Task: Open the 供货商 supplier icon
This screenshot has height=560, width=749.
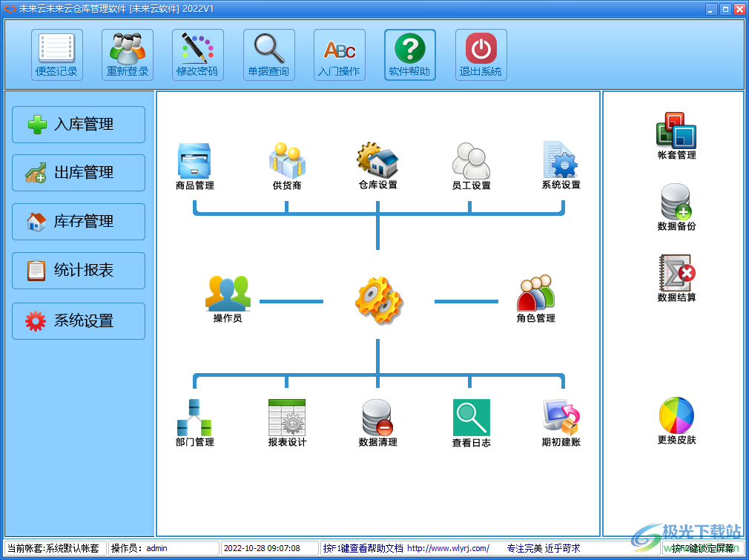Action: pos(287,166)
